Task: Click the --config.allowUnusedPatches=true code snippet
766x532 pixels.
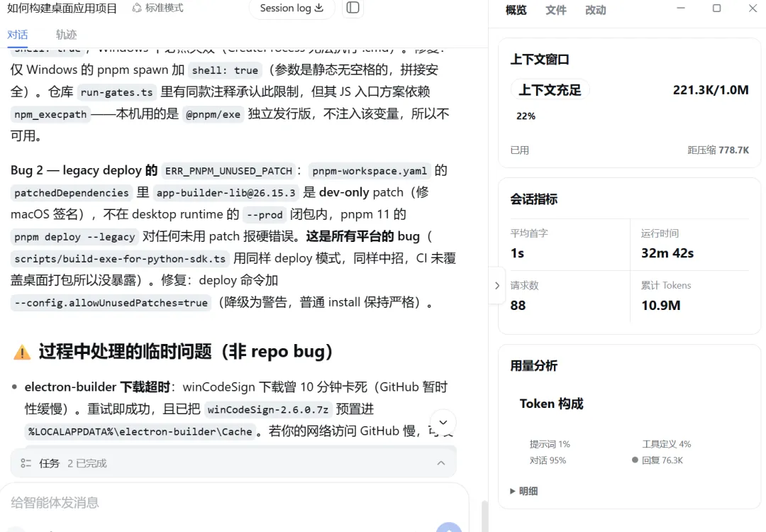Action: point(111,303)
